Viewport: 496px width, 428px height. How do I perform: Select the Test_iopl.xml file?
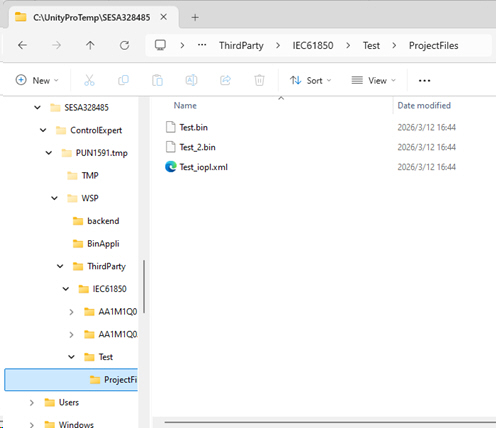click(x=203, y=167)
